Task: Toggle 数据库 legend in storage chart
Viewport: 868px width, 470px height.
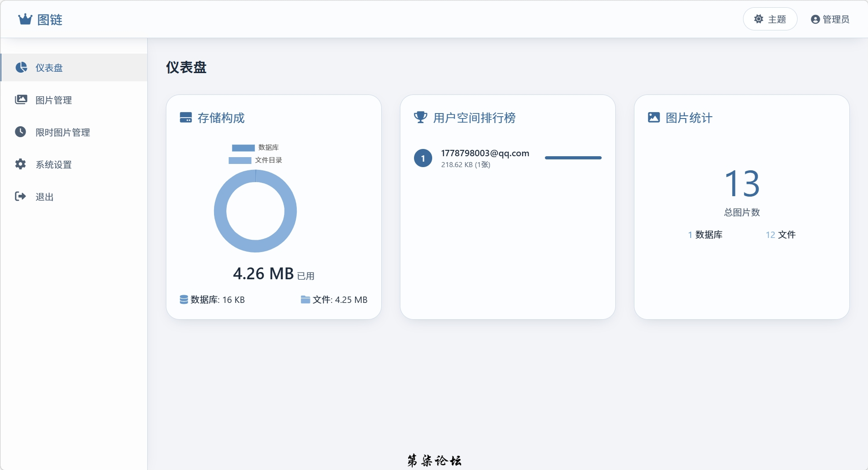Action: tap(255, 148)
